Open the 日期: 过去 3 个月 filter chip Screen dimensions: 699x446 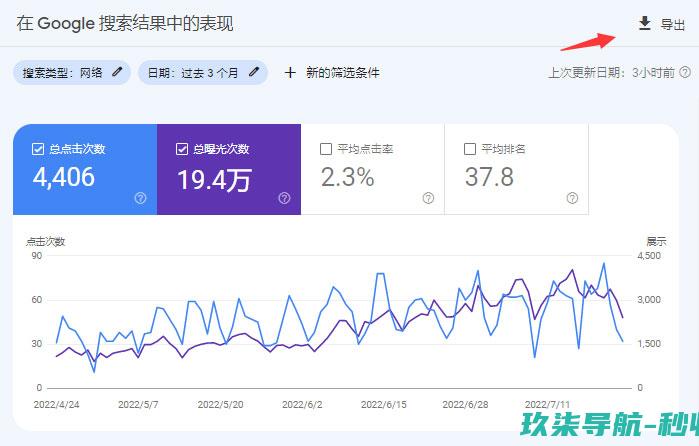tap(203, 73)
